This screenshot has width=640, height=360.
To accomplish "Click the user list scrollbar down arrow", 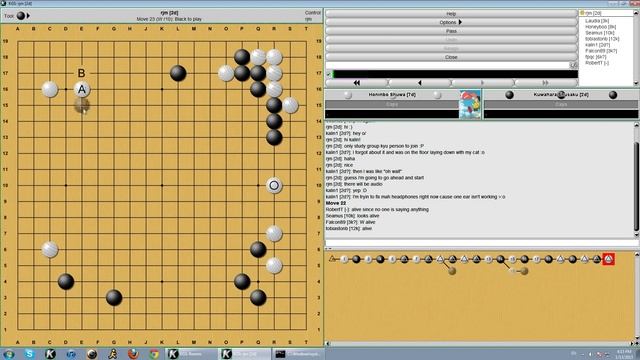I will (636, 83).
